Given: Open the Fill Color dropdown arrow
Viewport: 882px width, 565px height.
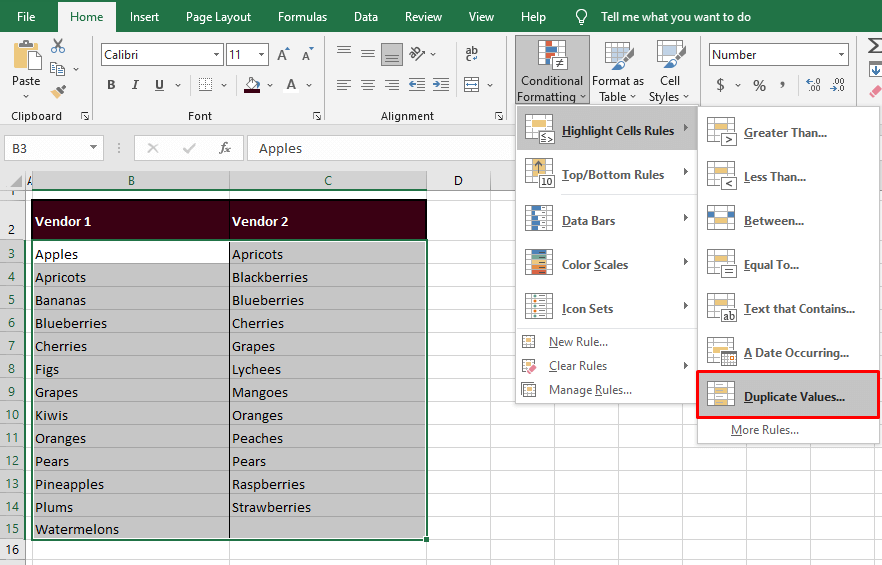Looking at the screenshot, I should (x=270, y=86).
